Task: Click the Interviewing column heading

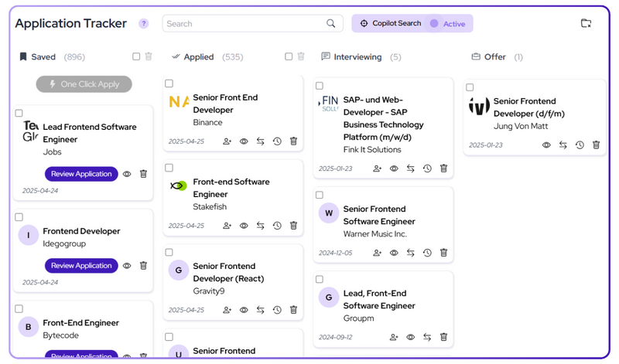Action: [357, 56]
